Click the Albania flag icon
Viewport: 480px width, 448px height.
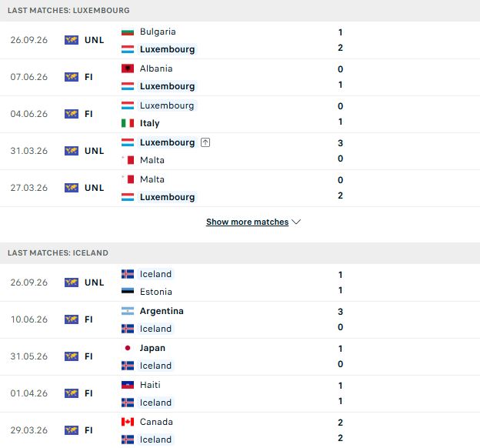pyautogui.click(x=128, y=69)
